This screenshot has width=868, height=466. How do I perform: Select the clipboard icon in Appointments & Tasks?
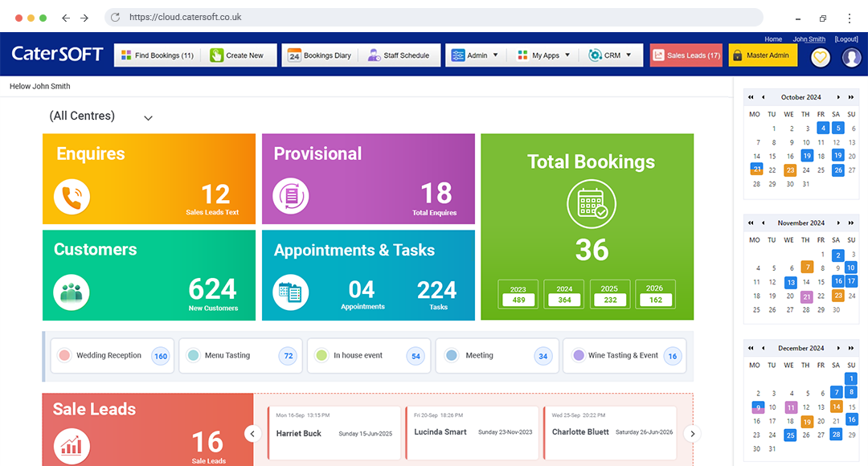[x=290, y=292]
